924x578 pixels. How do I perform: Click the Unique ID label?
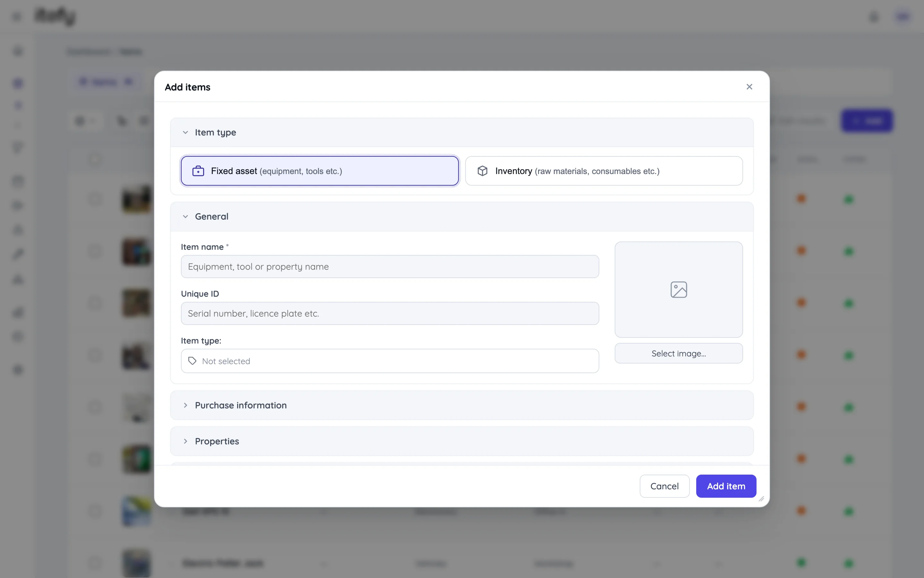tap(200, 294)
